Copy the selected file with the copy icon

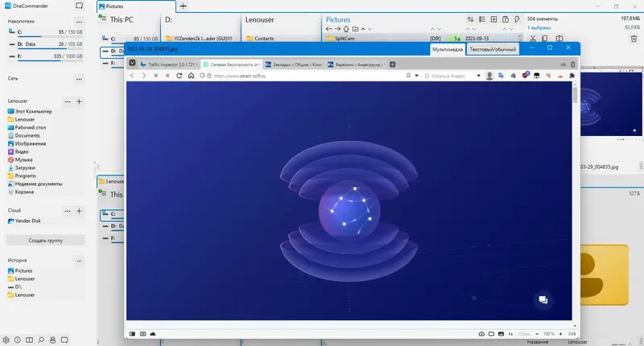pos(545,38)
